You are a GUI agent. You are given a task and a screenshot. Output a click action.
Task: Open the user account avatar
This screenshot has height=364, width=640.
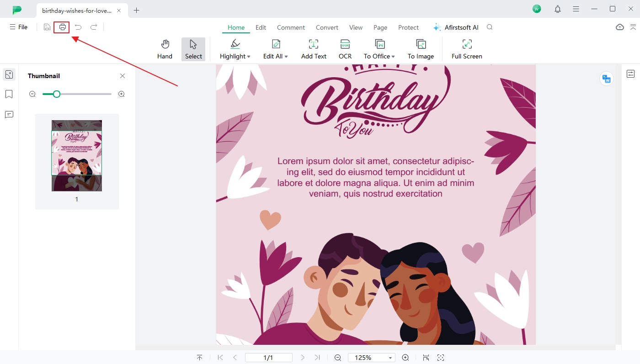click(537, 9)
